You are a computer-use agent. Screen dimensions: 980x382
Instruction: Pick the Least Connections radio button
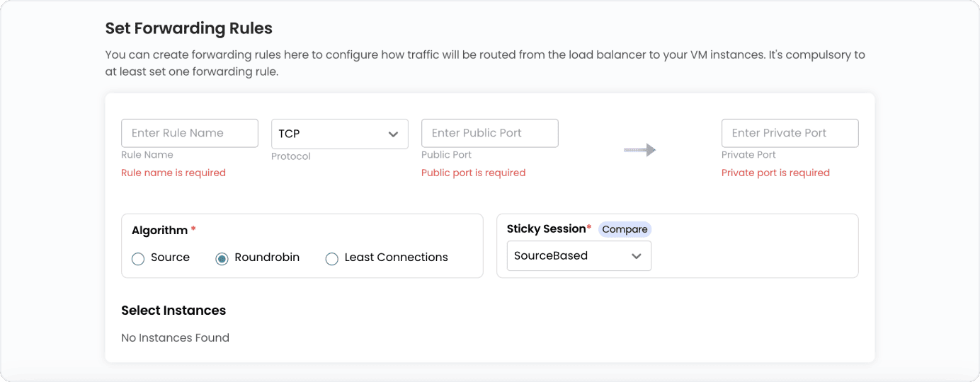331,259
